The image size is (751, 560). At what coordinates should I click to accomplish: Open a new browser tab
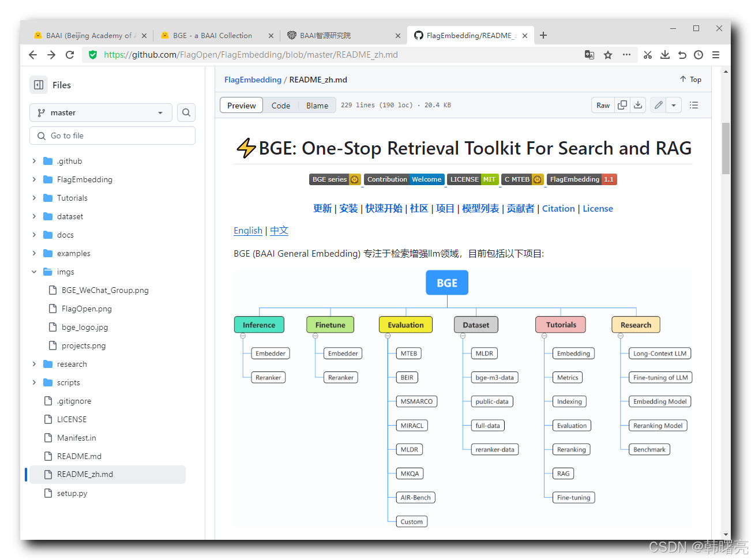543,35
